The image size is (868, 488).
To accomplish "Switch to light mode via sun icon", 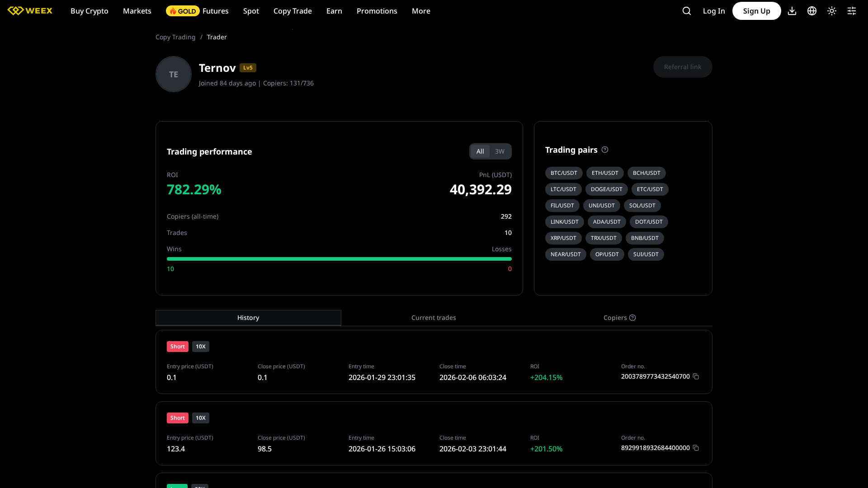I will (832, 11).
